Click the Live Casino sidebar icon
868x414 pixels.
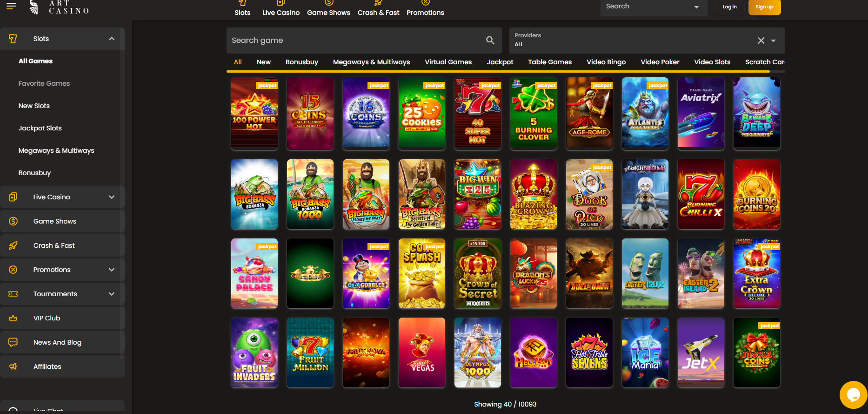click(13, 197)
